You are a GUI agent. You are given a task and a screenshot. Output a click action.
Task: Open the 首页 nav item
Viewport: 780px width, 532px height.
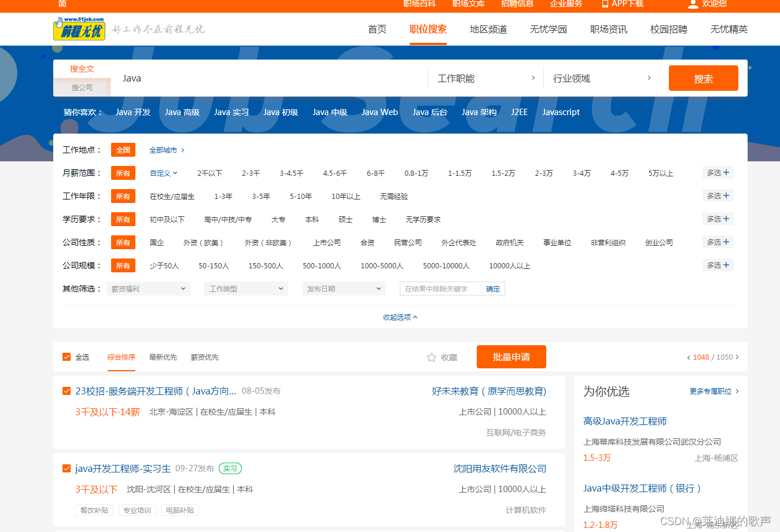(377, 29)
